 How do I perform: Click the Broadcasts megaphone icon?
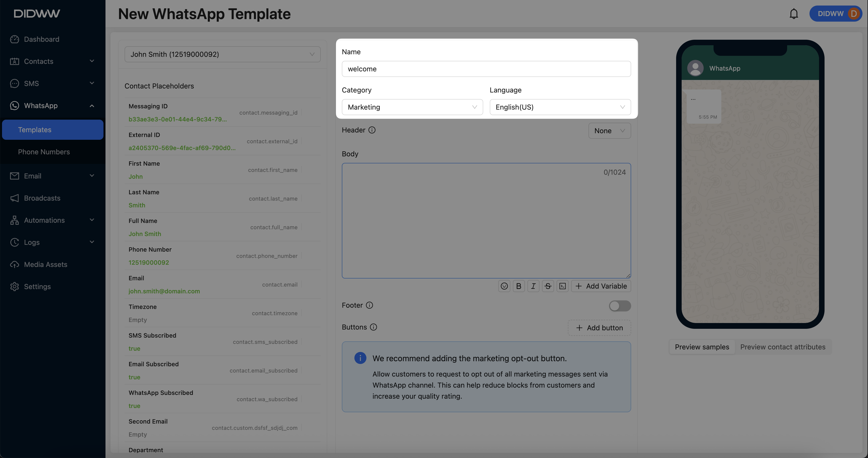(15, 198)
